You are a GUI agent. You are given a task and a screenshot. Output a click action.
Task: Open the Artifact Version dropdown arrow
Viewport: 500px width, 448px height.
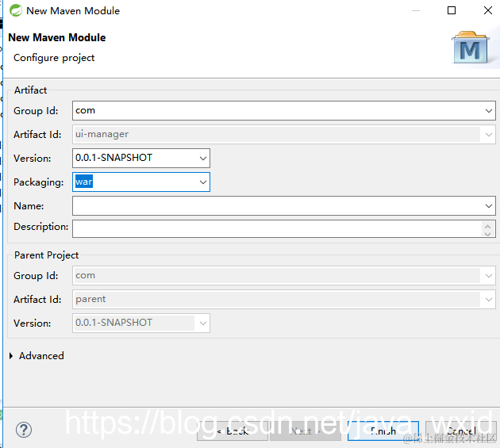(203, 158)
